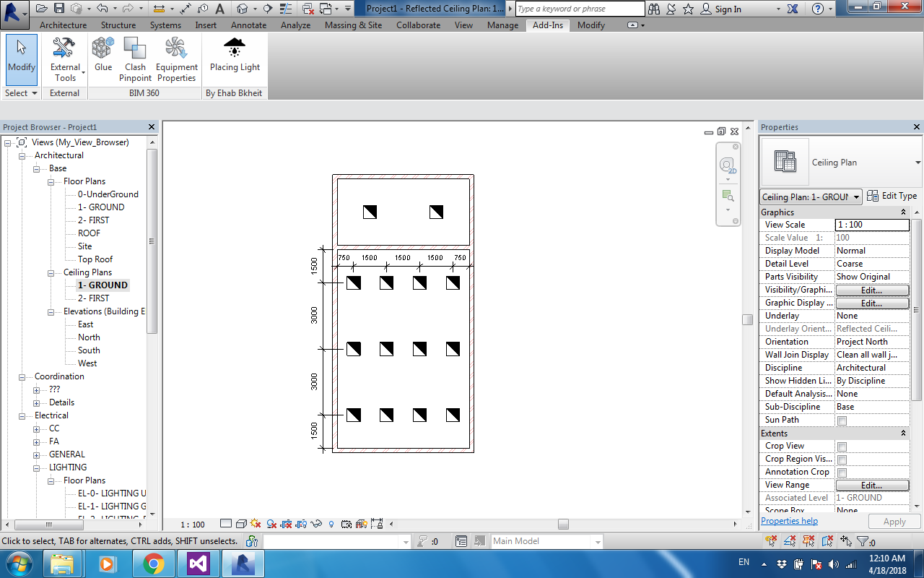Image resolution: width=924 pixels, height=578 pixels.
Task: Collapse the Ceiling Plans tree node
Action: (51, 272)
